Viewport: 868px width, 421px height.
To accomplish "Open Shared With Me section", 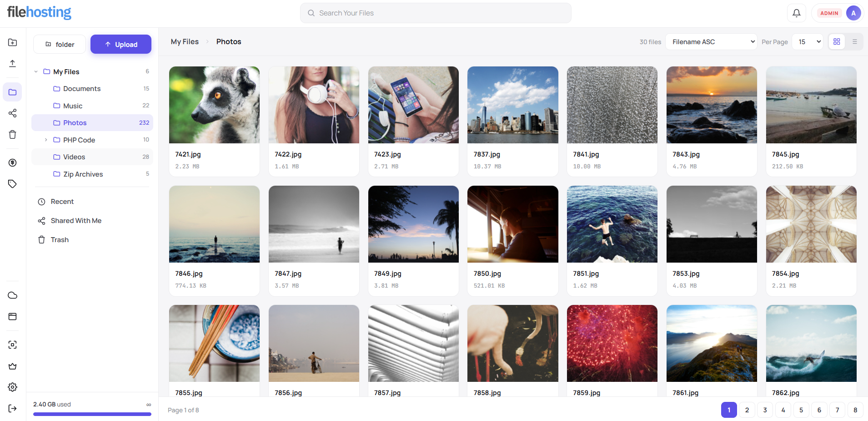I will point(70,221).
